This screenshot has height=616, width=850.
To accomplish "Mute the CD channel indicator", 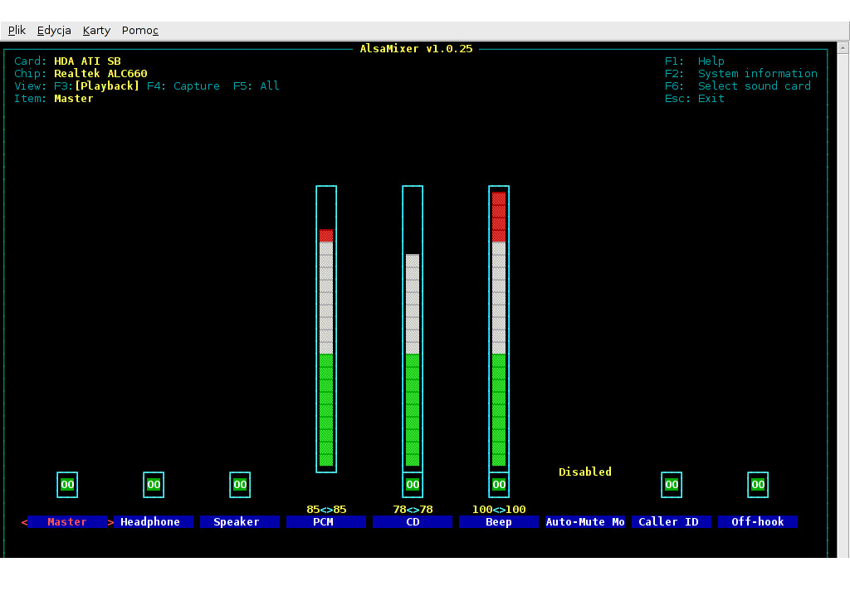I will (413, 485).
